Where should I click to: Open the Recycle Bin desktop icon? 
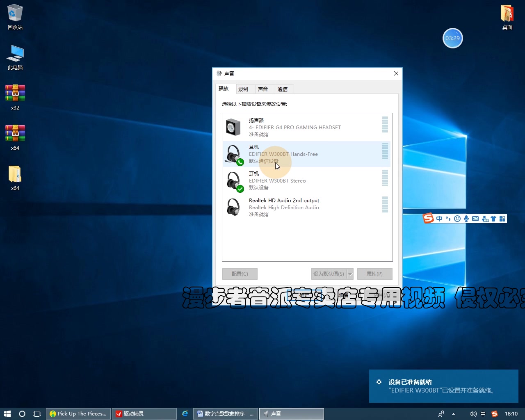click(x=15, y=17)
